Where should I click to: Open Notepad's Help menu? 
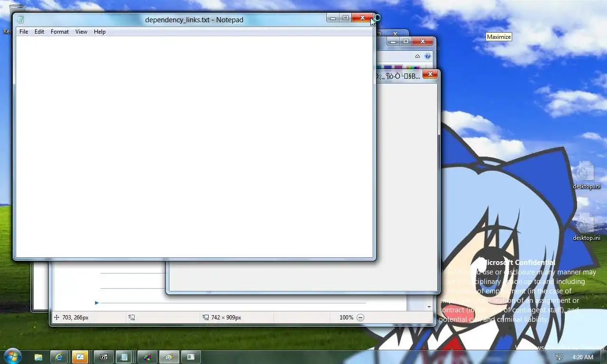[100, 32]
